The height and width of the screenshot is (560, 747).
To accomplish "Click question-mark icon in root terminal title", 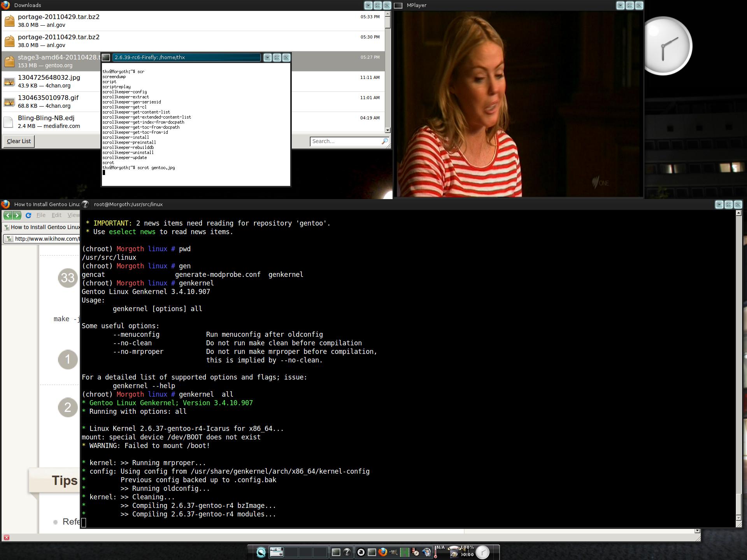I will click(x=85, y=204).
